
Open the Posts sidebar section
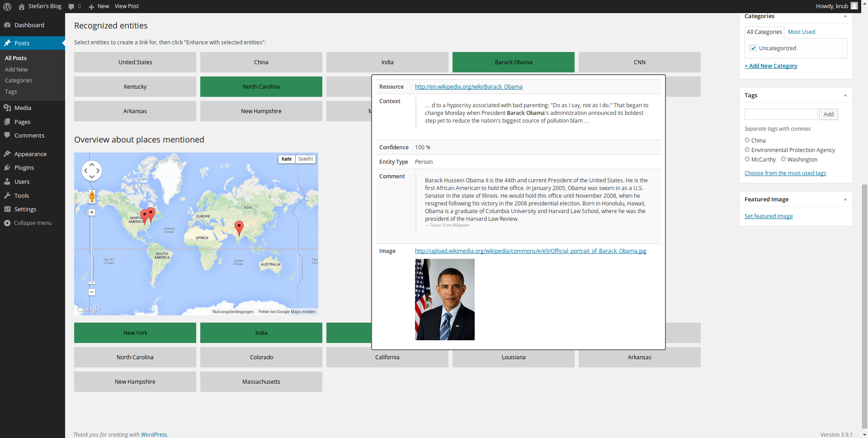click(x=33, y=43)
